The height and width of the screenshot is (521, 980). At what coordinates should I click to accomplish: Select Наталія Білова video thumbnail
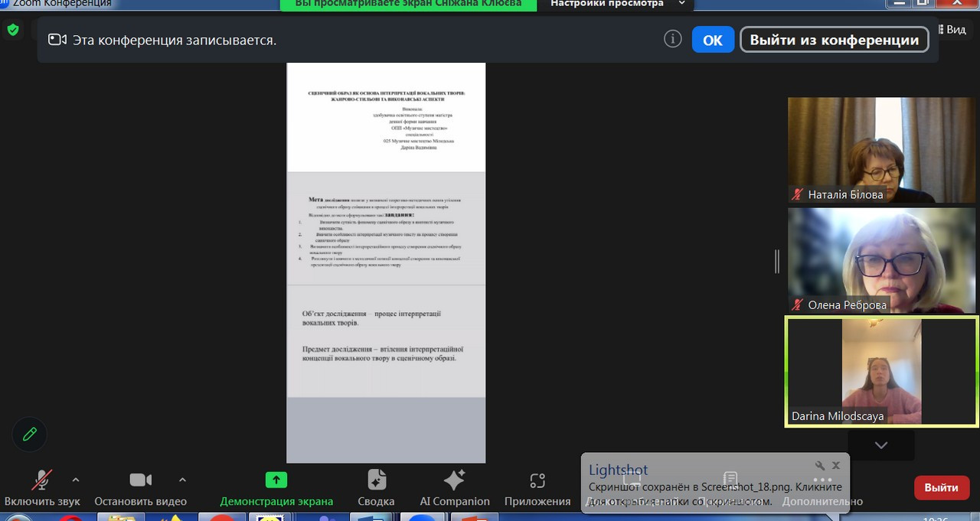881,150
